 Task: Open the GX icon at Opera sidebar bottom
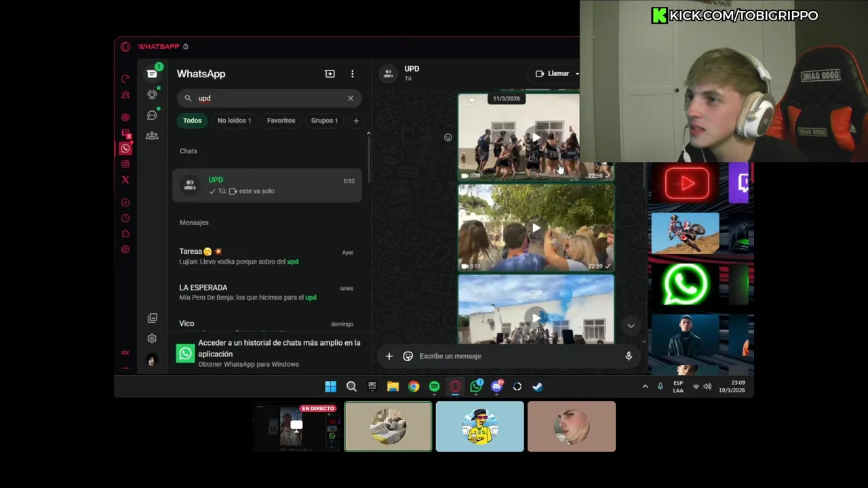(125, 353)
